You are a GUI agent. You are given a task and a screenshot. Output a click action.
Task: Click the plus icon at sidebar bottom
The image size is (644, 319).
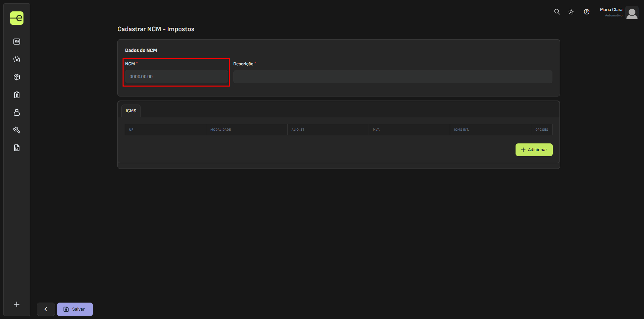17,304
